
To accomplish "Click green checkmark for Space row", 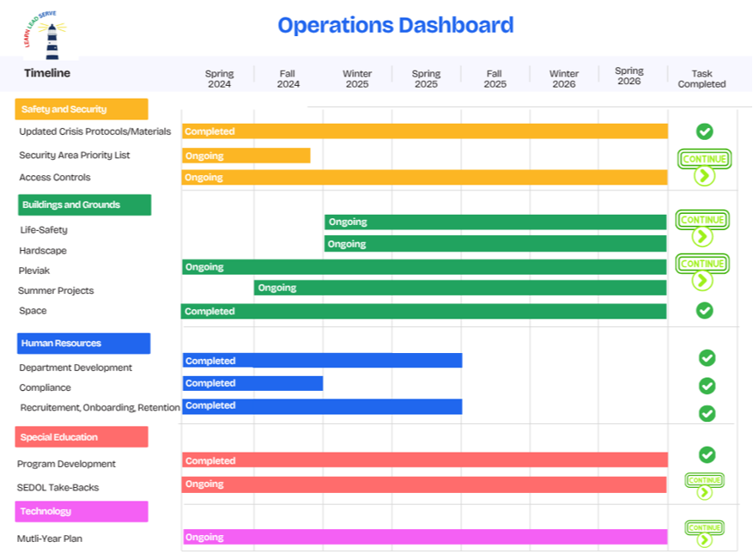I will click(x=704, y=310).
